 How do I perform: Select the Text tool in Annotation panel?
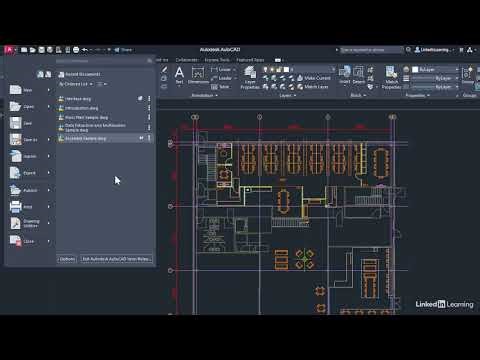179,75
